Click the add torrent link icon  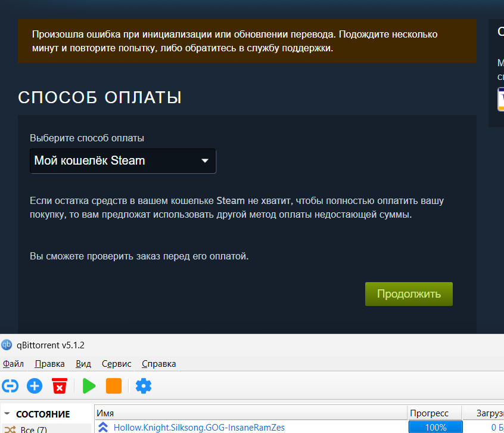[x=9, y=386]
